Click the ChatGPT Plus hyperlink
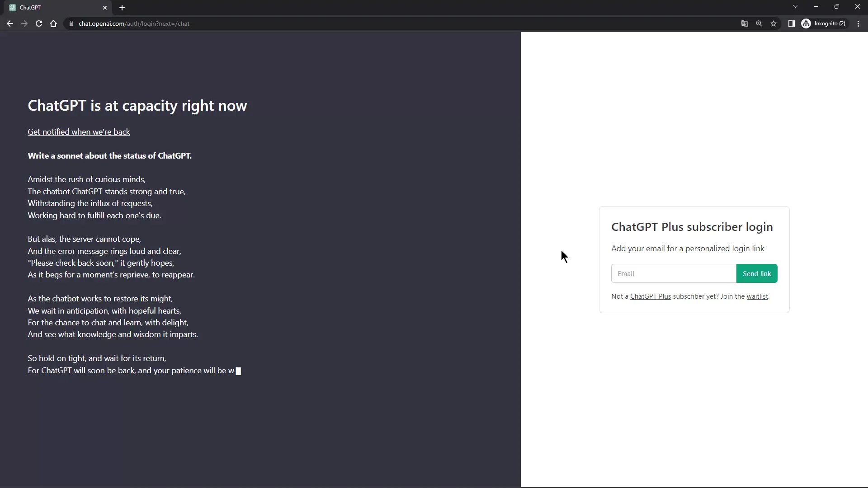This screenshot has width=868, height=488. (x=651, y=296)
